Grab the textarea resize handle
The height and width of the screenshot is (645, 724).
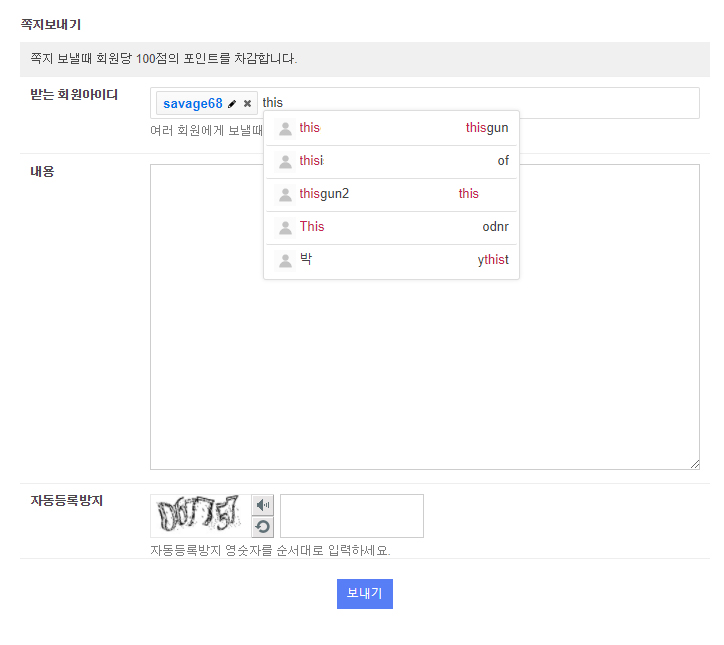(694, 464)
